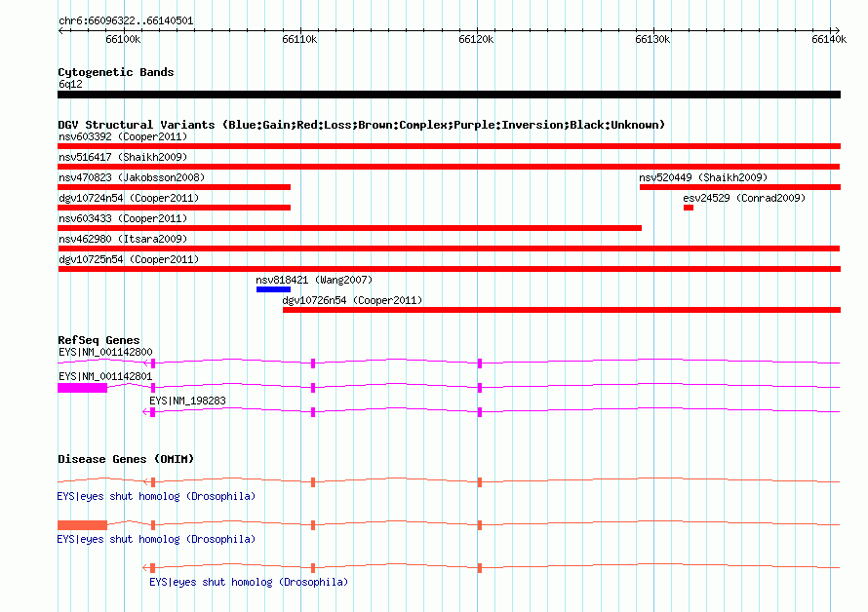Image resolution: width=868 pixels, height=612 pixels.
Task: Click the 'dgv10726n54 (Cooper2011)' label
Action: click(x=352, y=300)
